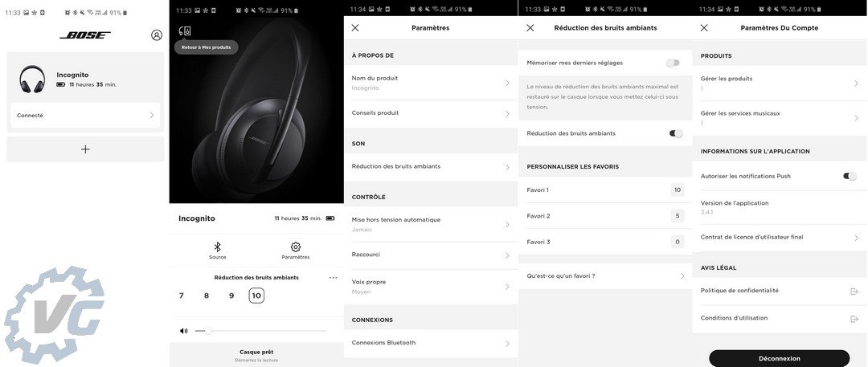868x367 pixels.
Task: Click the my products headphone icon
Action: (185, 31)
